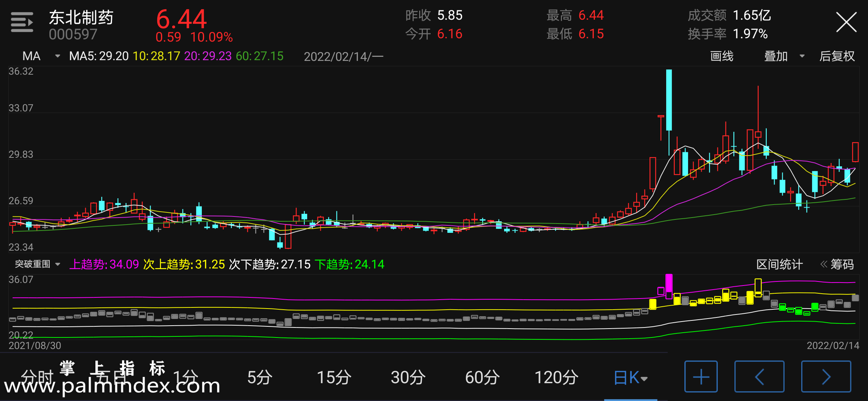Open the 日K period dropdown
This screenshot has width=868, height=401.
[x=631, y=378]
